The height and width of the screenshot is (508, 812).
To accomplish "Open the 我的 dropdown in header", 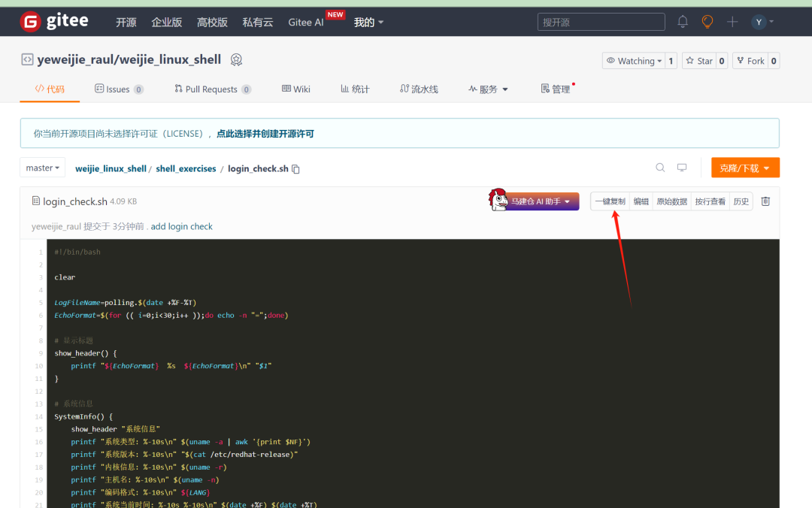I will point(368,23).
